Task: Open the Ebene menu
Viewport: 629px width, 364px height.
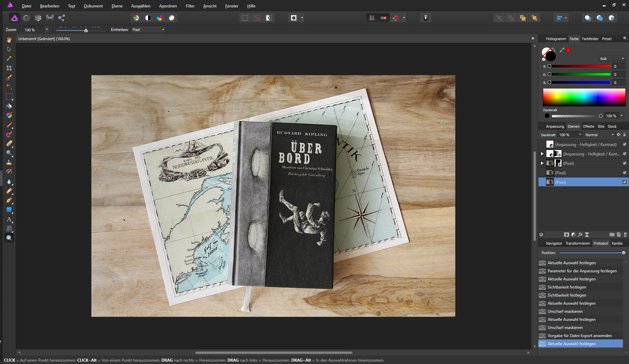Action: 117,6
